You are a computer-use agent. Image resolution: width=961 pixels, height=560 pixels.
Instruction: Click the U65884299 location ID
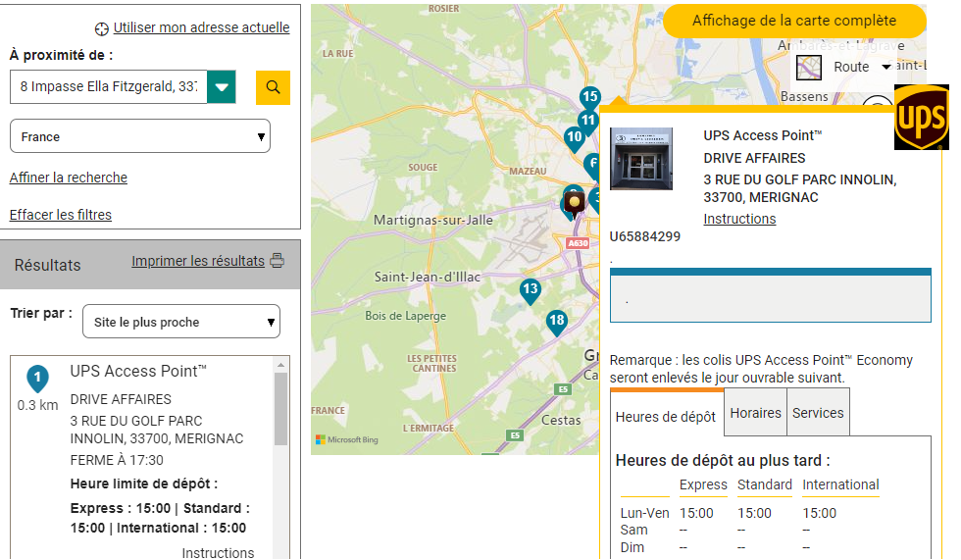645,236
